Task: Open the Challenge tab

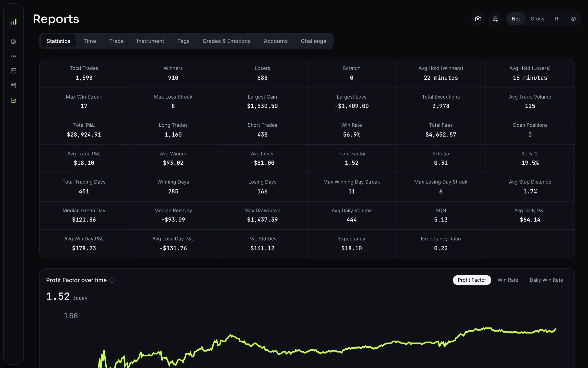Action: tap(313, 41)
